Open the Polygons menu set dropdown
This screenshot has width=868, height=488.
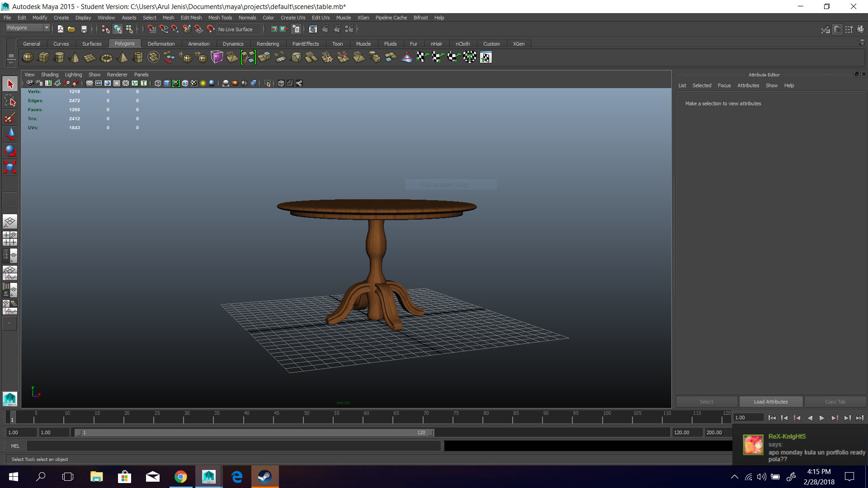point(46,28)
